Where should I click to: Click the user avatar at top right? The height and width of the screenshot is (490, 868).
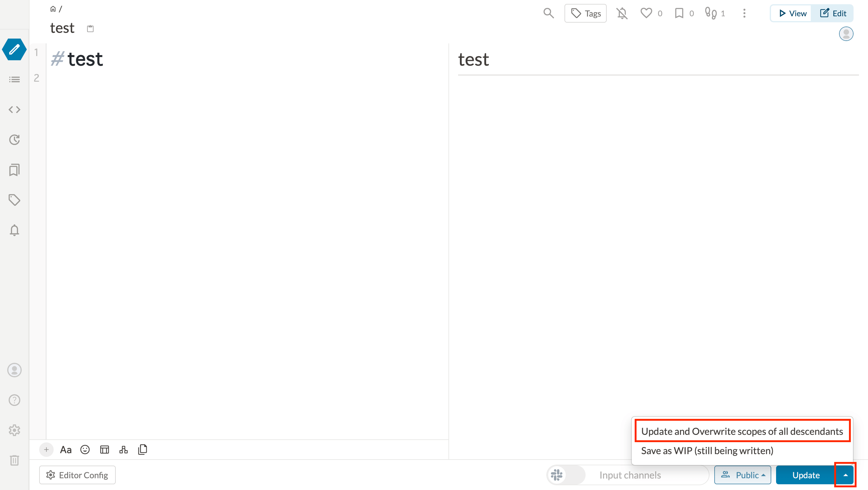click(x=846, y=34)
